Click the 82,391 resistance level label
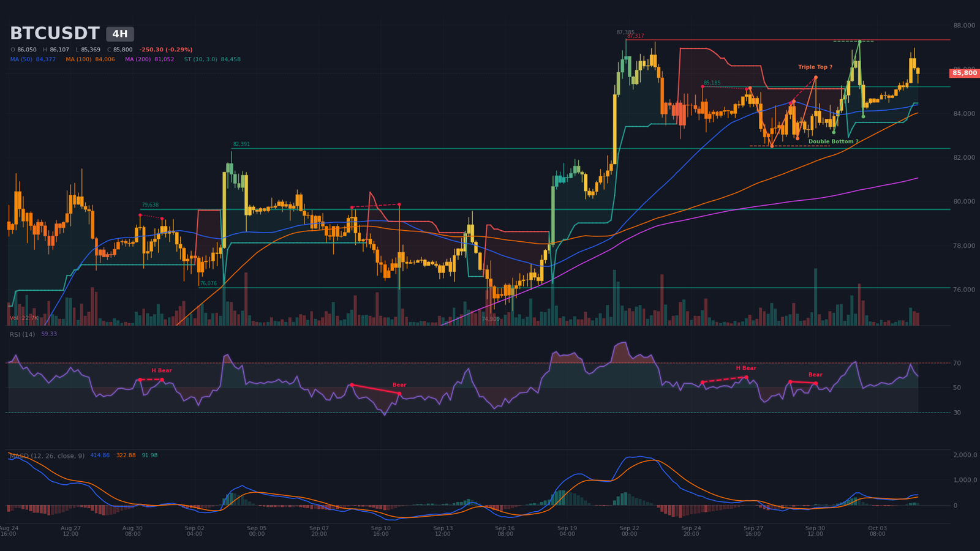Image resolution: width=980 pixels, height=551 pixels. (x=241, y=144)
